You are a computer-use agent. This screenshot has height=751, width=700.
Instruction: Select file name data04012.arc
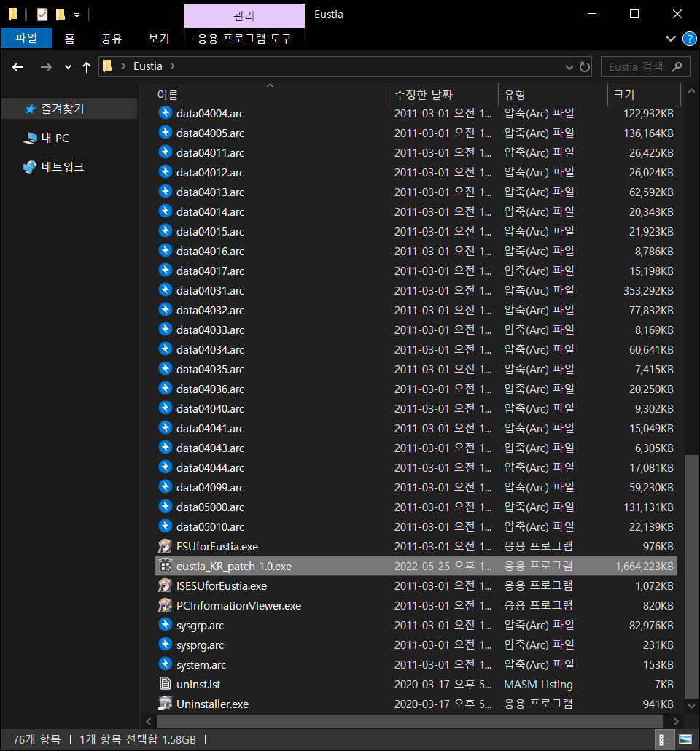(210, 172)
